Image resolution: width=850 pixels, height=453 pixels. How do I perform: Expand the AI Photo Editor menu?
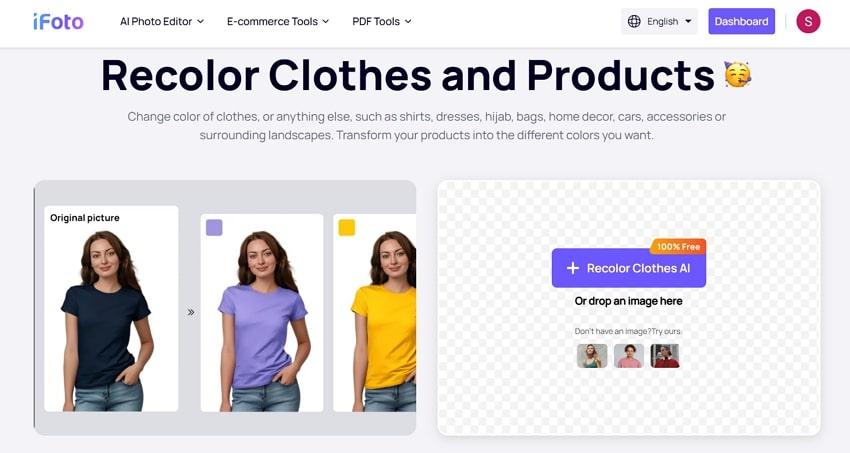pyautogui.click(x=162, y=22)
